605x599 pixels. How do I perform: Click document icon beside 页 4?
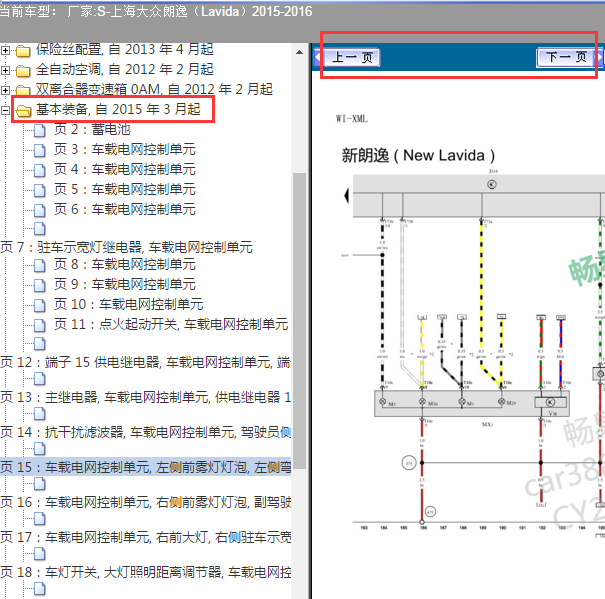(39, 171)
